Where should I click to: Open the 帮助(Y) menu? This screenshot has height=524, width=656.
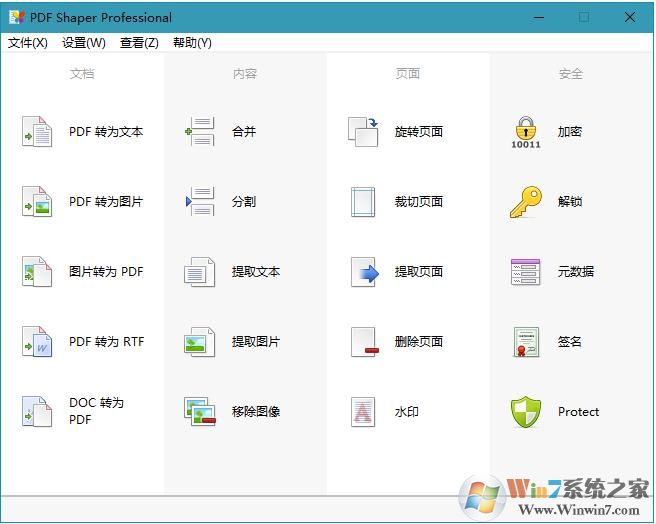click(x=192, y=43)
